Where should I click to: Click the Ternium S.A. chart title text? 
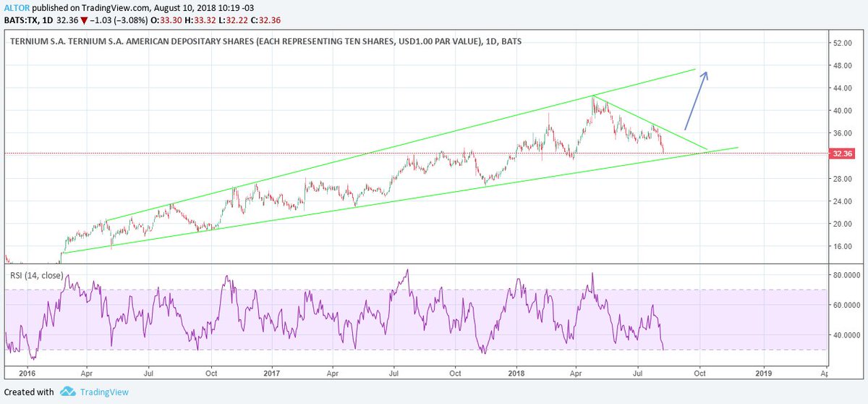point(265,41)
